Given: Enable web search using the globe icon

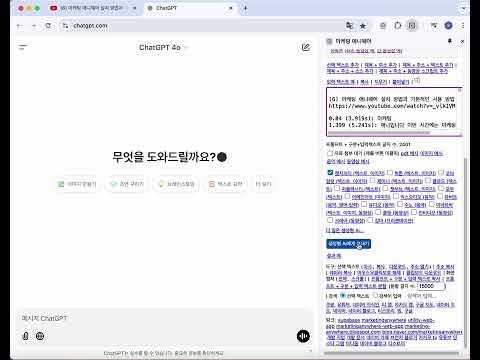Looking at the screenshot, I should tap(40, 336).
